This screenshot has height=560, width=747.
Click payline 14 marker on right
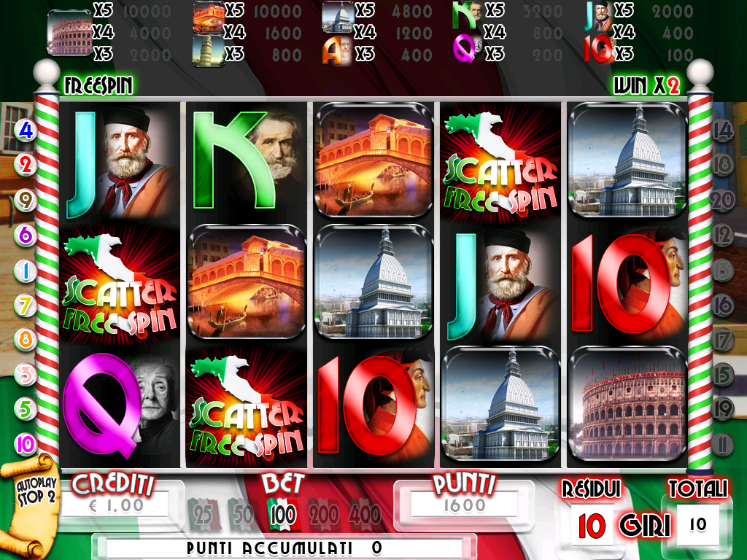click(722, 130)
